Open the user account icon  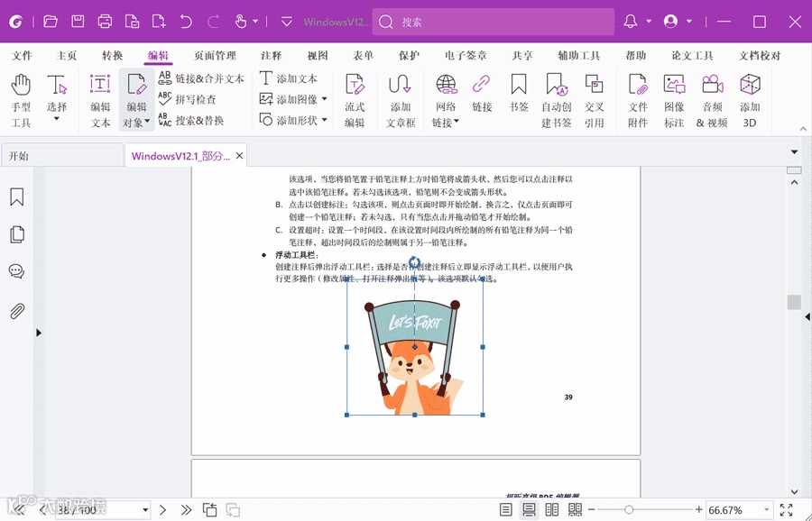(x=670, y=22)
